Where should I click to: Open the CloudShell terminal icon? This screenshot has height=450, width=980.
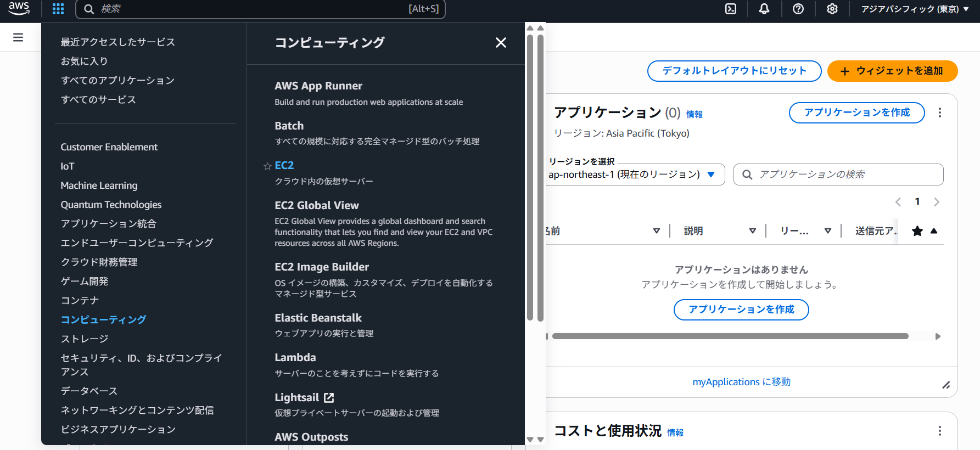tap(731, 9)
